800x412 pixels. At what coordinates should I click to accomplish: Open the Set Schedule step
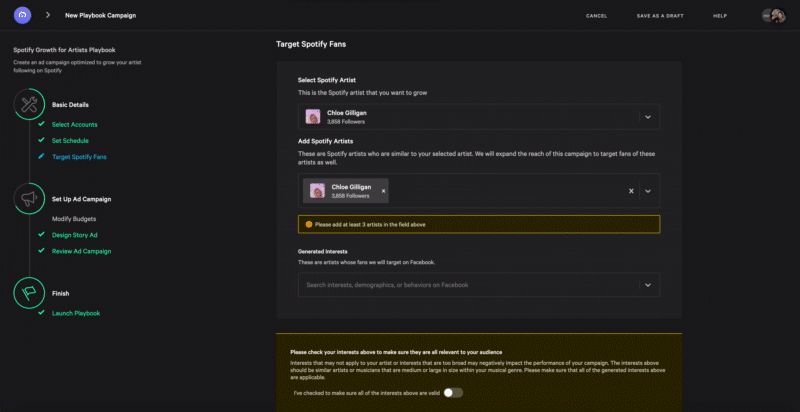[x=70, y=140]
